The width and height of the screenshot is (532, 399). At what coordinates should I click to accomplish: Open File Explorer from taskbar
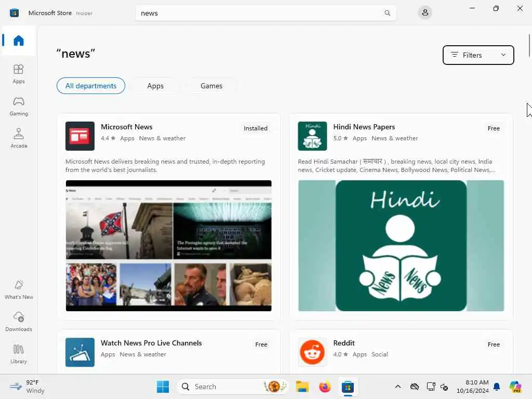[x=302, y=387]
